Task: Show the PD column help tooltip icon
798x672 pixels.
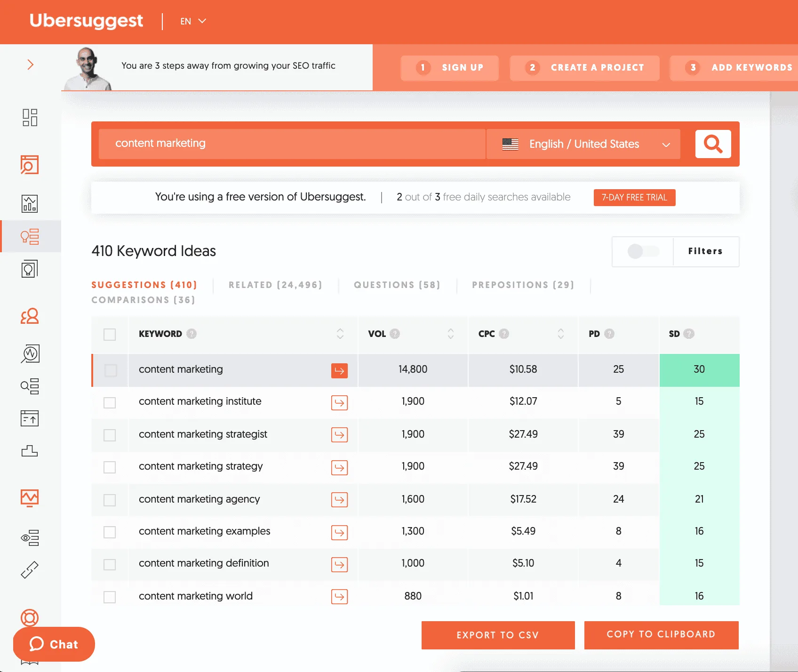Action: [x=609, y=334]
